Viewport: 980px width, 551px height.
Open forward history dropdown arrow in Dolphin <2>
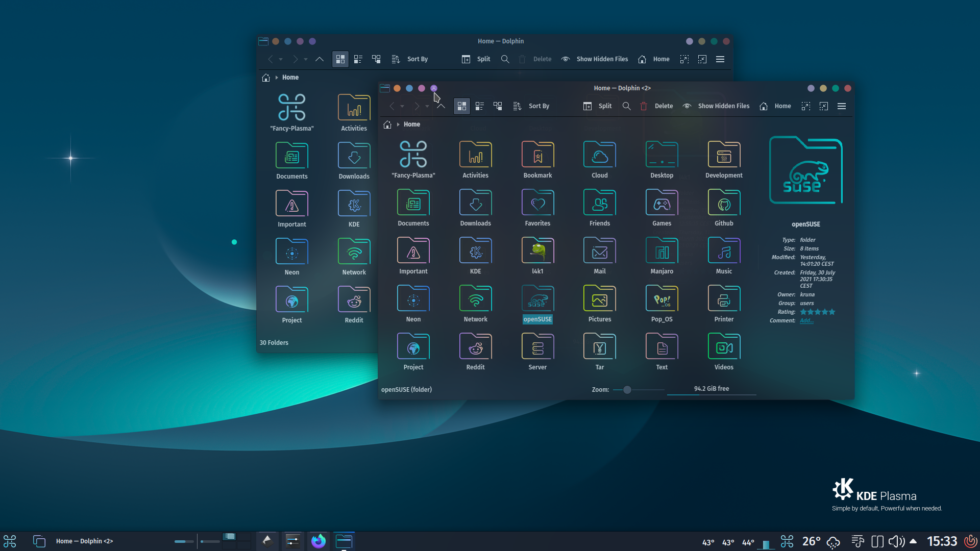point(427,106)
